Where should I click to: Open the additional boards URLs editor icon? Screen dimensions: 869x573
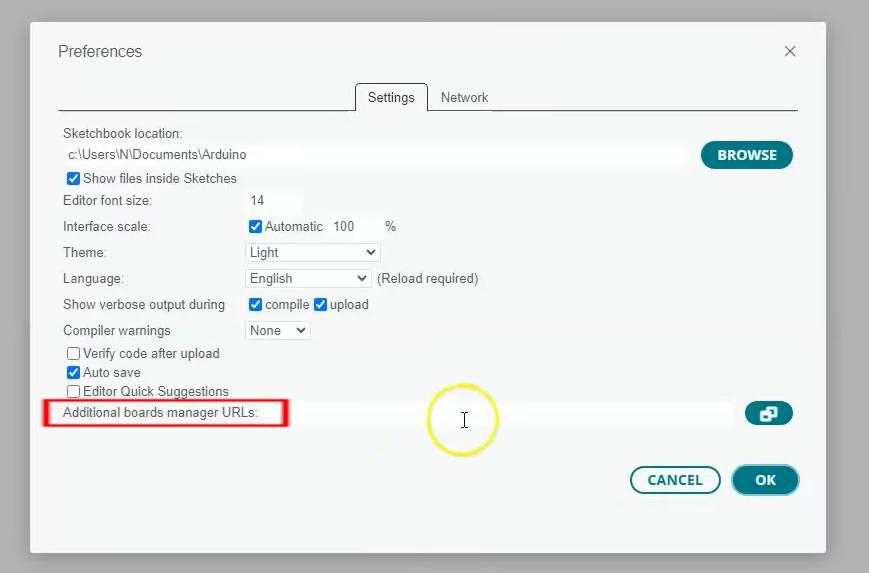point(769,413)
